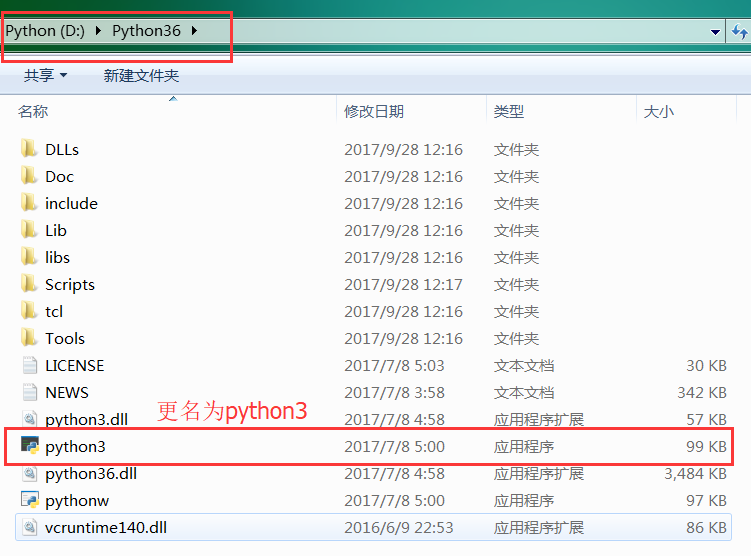This screenshot has height=556, width=751.
Task: Click the 99 KB size of python3
Action: pyautogui.click(x=706, y=446)
